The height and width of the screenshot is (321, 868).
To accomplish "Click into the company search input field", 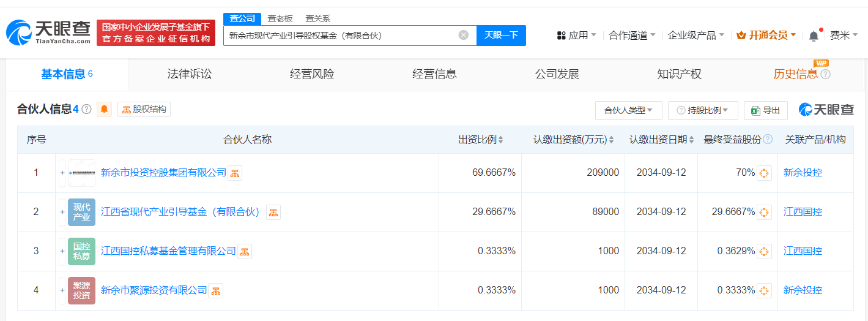I will 339,36.
